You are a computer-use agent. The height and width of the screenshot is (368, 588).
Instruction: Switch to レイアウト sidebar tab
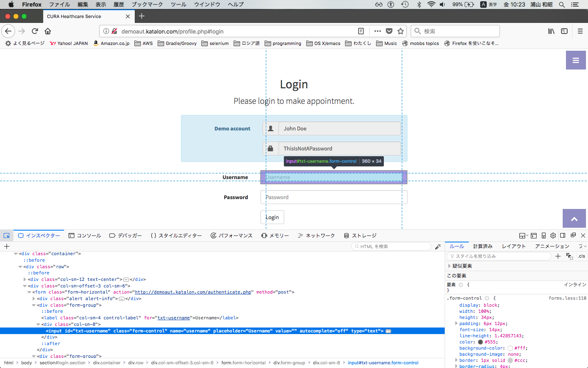pyautogui.click(x=514, y=246)
